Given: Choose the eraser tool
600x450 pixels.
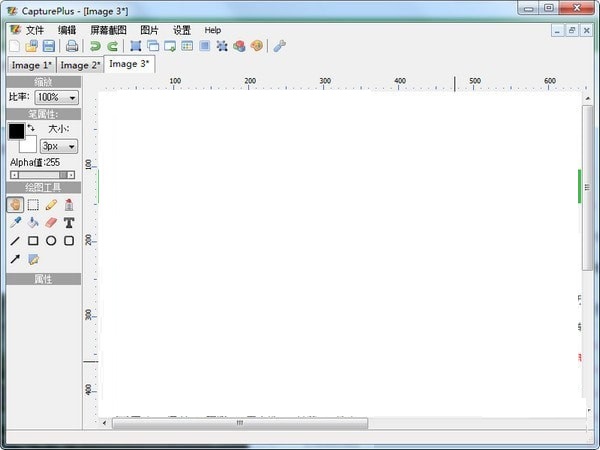Looking at the screenshot, I should 51,222.
